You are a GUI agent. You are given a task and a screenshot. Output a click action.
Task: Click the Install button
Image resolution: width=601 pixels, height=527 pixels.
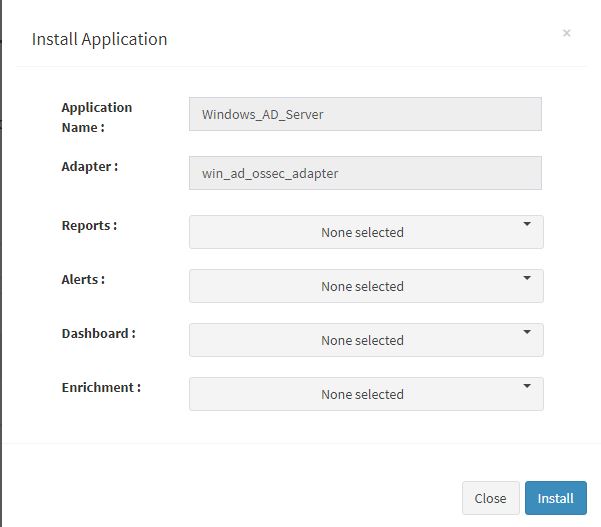(556, 498)
